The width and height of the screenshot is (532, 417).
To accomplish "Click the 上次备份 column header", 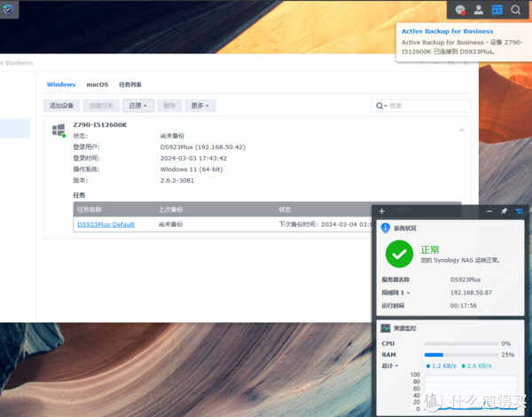I will [x=170, y=209].
